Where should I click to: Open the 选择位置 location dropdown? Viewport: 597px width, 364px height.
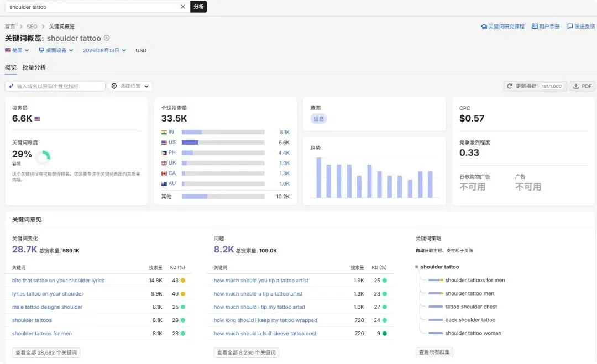(130, 86)
